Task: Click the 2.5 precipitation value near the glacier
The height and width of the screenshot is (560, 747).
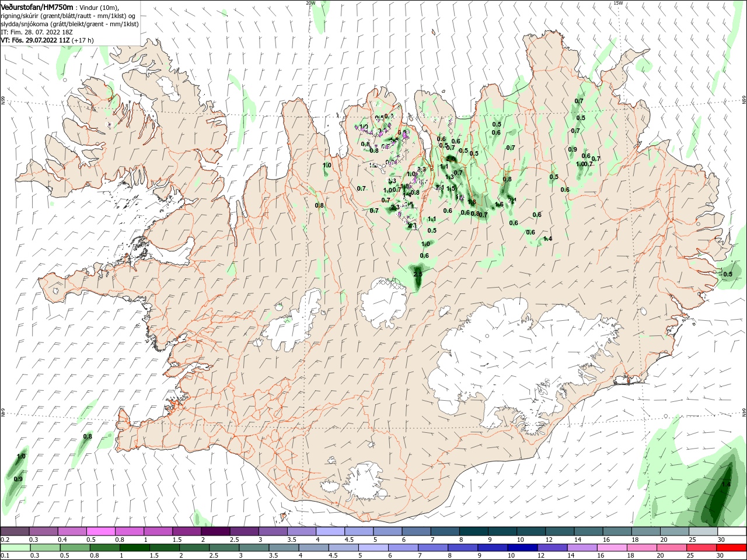Action: (x=418, y=274)
